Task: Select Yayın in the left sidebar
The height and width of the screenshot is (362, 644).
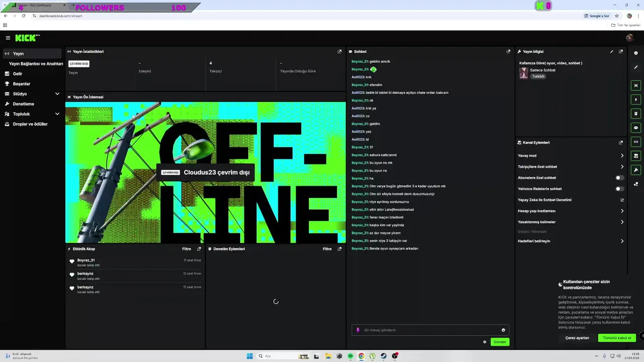Action: click(32, 53)
